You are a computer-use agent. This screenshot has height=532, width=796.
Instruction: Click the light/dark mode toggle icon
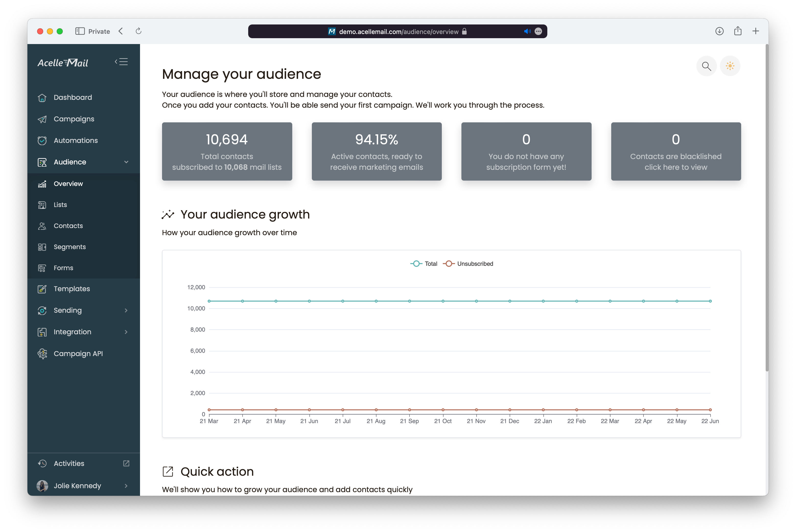[731, 66]
